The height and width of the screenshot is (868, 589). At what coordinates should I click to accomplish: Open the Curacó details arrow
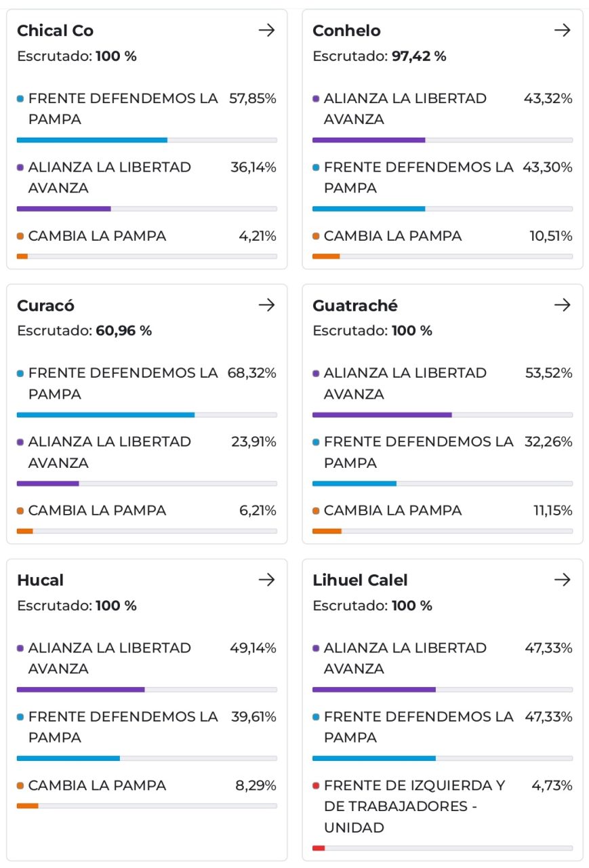pos(267,305)
